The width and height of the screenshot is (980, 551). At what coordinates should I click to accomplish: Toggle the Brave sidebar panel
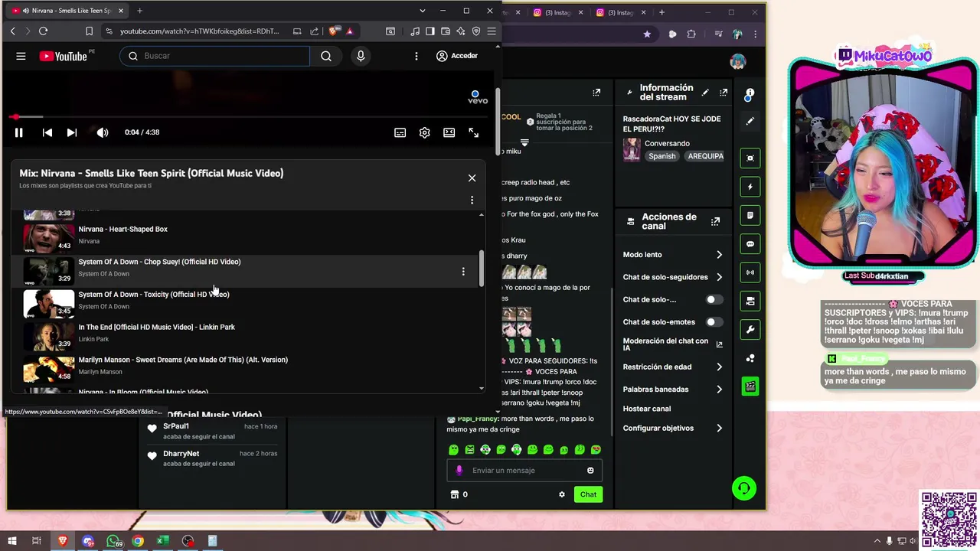point(430,31)
